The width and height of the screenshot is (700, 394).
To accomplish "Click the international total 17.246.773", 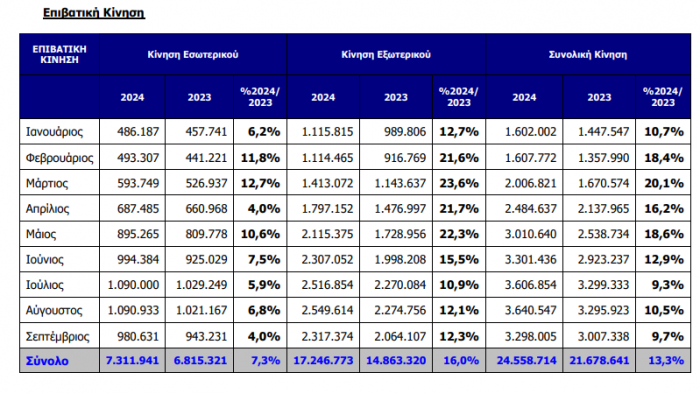I will point(323,361).
